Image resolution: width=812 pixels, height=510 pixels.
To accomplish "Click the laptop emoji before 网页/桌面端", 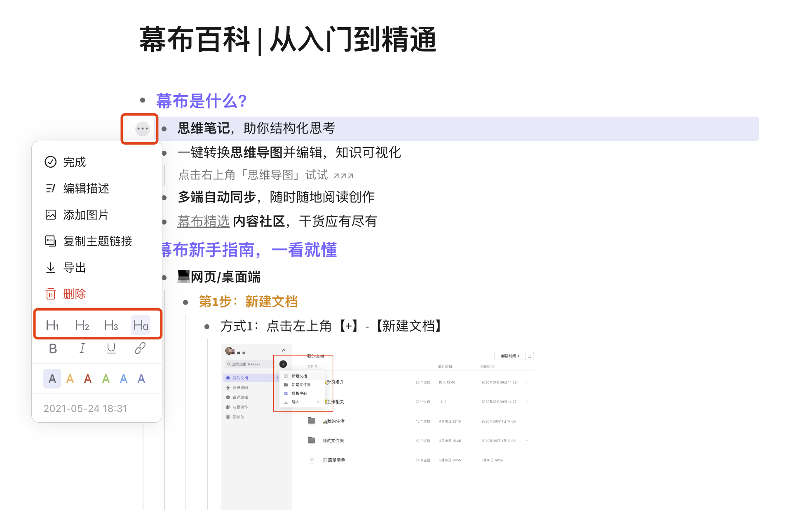I will (184, 276).
